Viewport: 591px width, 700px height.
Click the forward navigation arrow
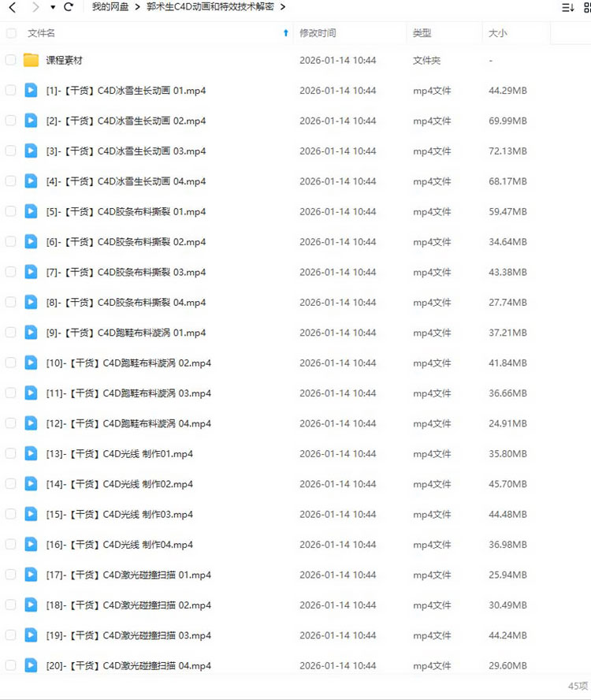[35, 7]
